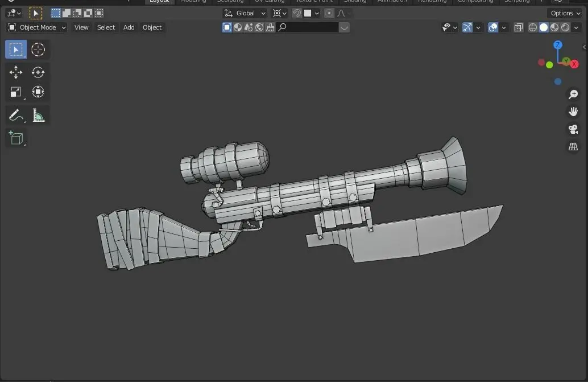Image resolution: width=588 pixels, height=382 pixels.
Task: Open the Options dropdown
Action: click(x=565, y=14)
